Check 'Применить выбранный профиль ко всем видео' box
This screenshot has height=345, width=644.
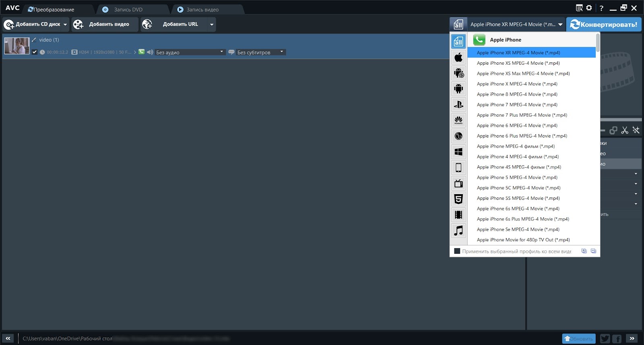pos(457,251)
